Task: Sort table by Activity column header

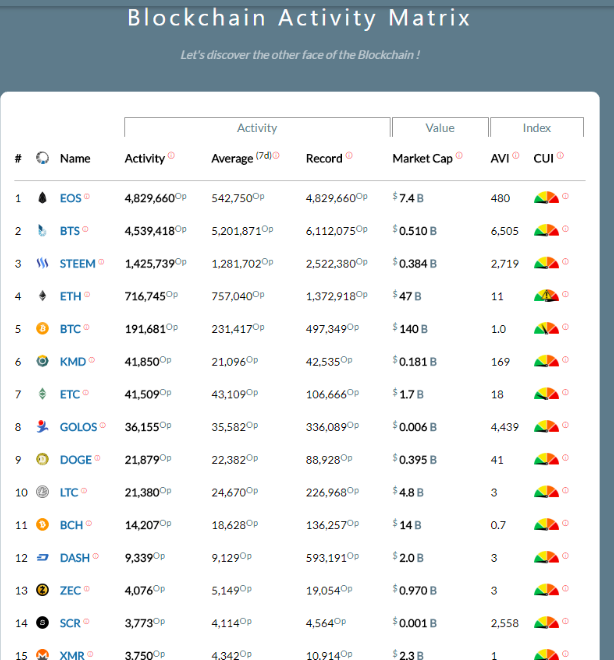Action: 145,159
